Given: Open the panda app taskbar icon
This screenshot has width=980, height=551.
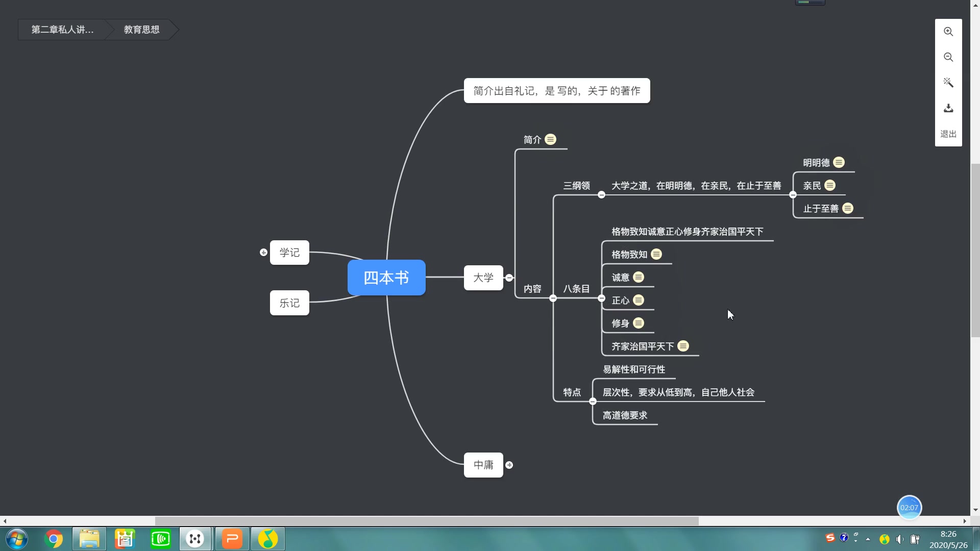Looking at the screenshot, I should [195, 539].
